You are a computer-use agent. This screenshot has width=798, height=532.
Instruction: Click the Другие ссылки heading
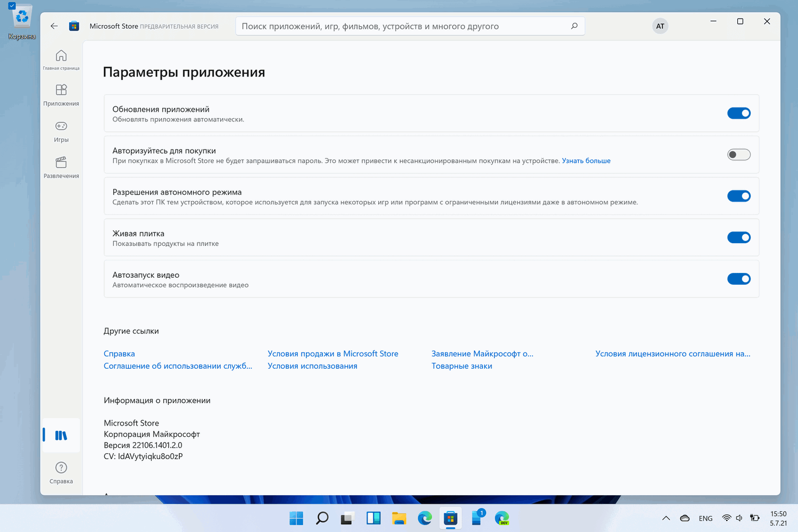pos(131,331)
